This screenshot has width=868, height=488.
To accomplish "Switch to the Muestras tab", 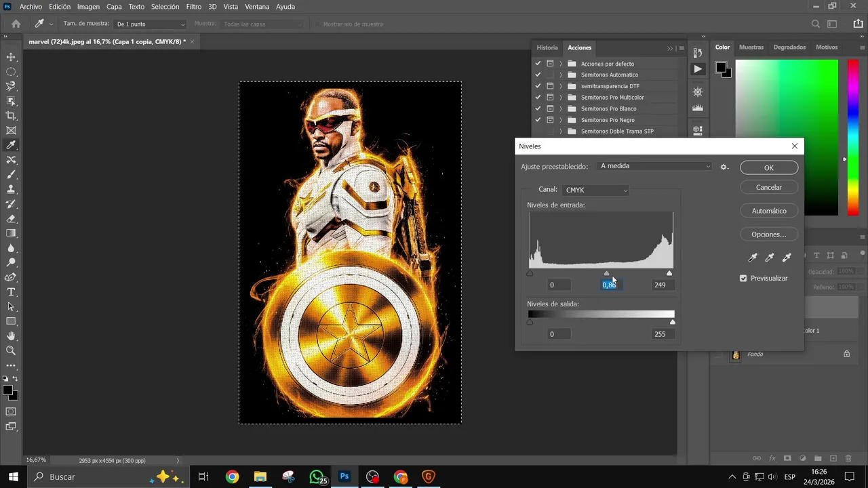I will 751,47.
